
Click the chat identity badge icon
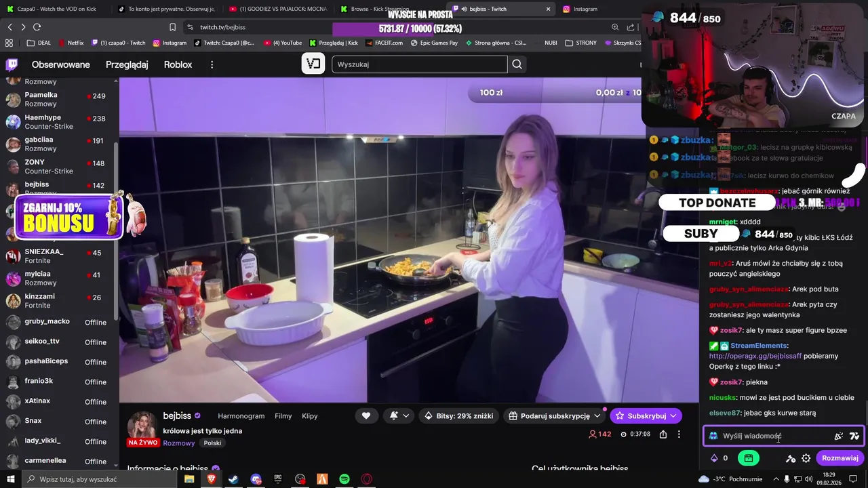pyautogui.click(x=713, y=436)
